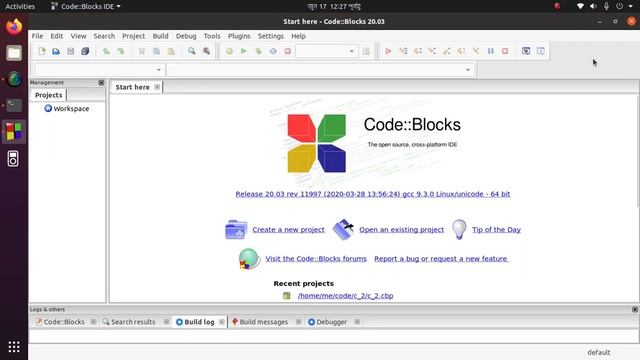Click the Debug/Continue red arrow icon
This screenshot has width=640, height=360.
388,51
